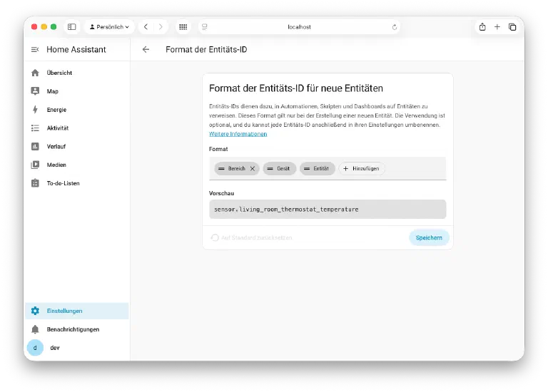The height and width of the screenshot is (392, 548).
Task: Open the Safari start page grid
Action: pyautogui.click(x=183, y=27)
